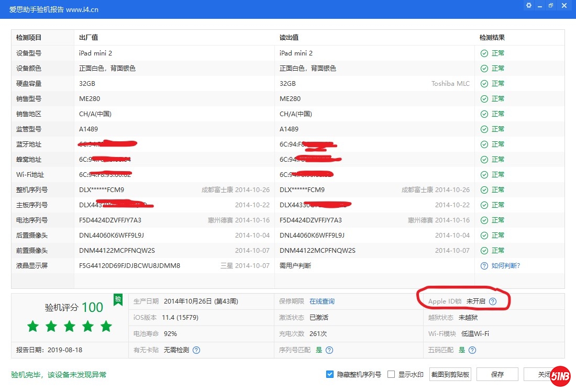Click the five-star rating display

click(x=70, y=327)
